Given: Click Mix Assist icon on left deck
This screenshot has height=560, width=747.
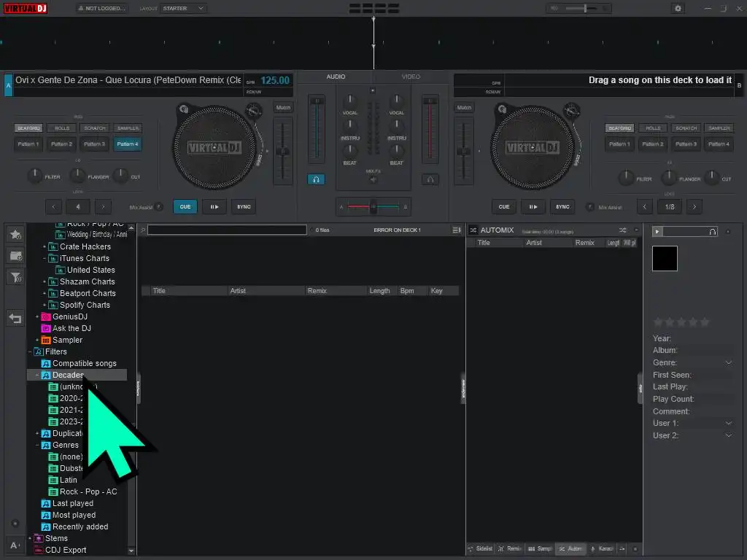Looking at the screenshot, I should 158,206.
